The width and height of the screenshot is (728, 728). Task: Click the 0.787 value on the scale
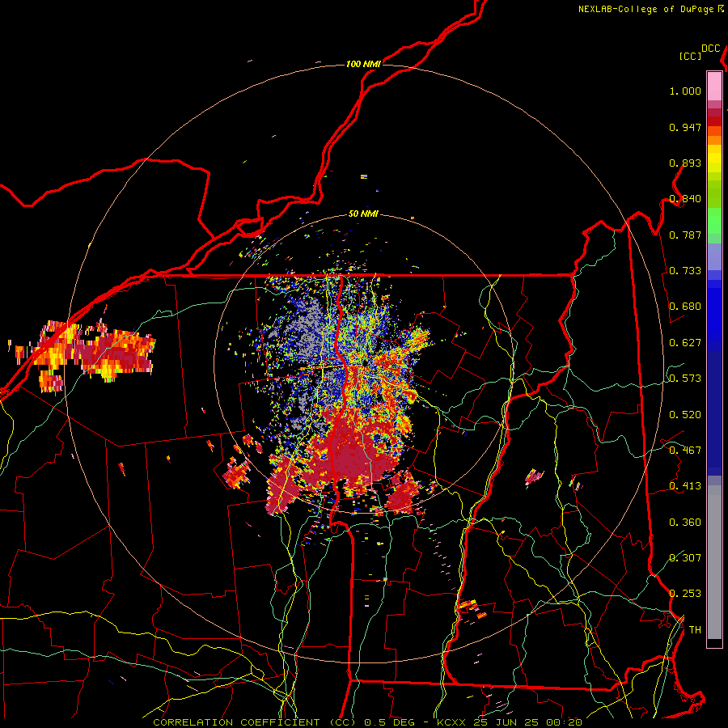(x=685, y=235)
